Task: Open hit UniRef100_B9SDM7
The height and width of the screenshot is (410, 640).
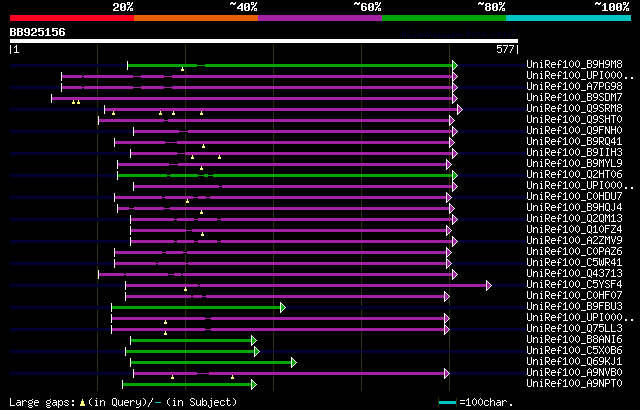Action: click(x=574, y=97)
